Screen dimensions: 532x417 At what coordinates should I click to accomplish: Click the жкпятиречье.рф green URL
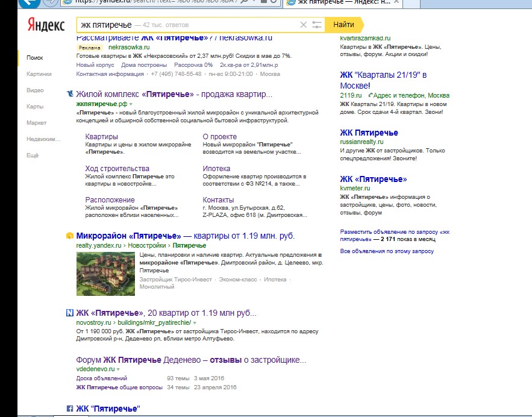point(102,104)
